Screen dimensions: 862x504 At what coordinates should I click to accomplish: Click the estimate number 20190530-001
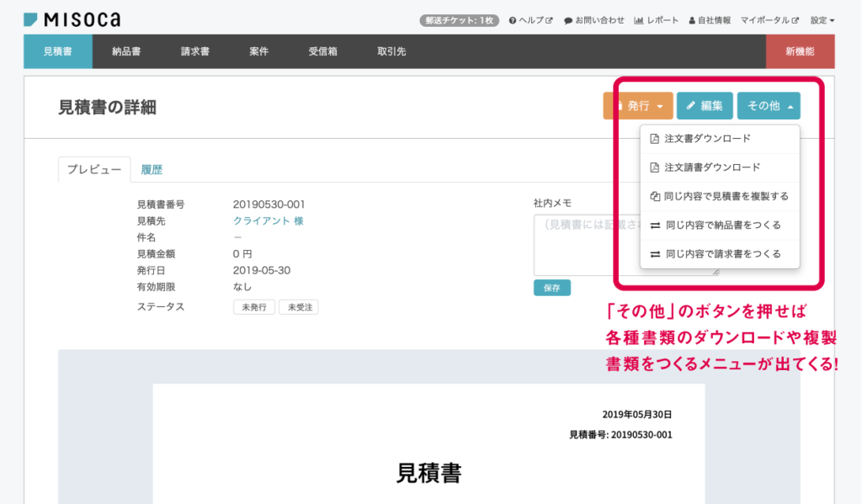pyautogui.click(x=269, y=204)
